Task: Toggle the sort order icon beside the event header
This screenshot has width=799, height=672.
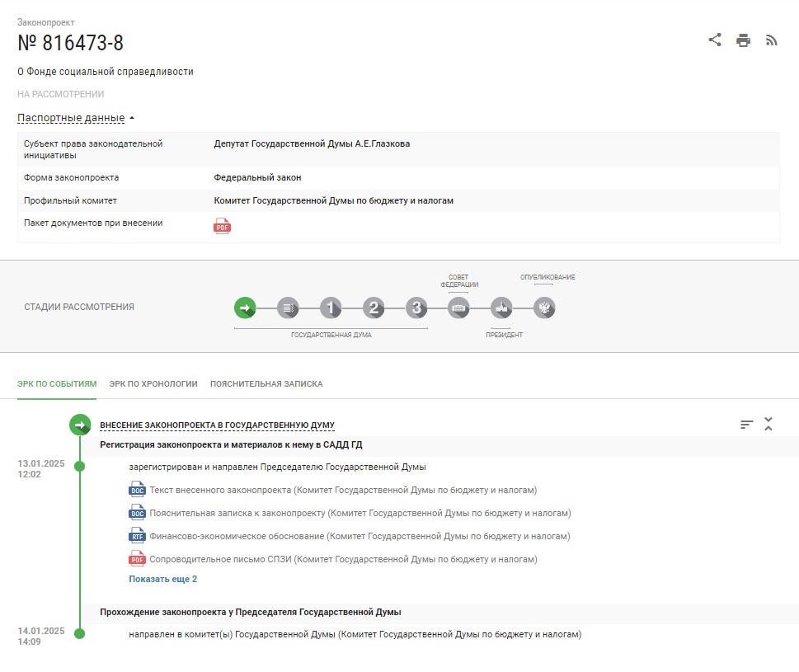Action: coord(745,423)
